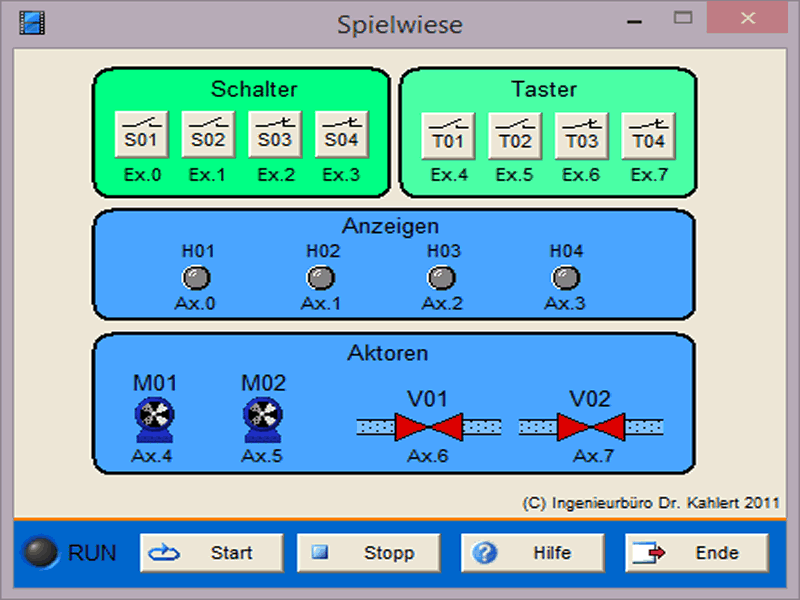Screen dimensions: 800x600
Task: Toggle switch S02 on input Ex.1
Action: pyautogui.click(x=208, y=135)
